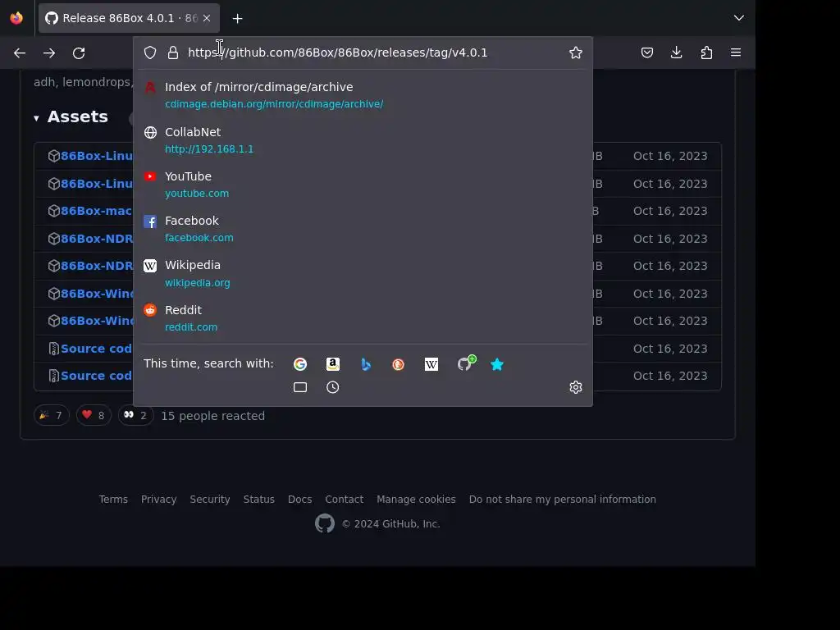Click the site security padlock icon

coord(172,52)
